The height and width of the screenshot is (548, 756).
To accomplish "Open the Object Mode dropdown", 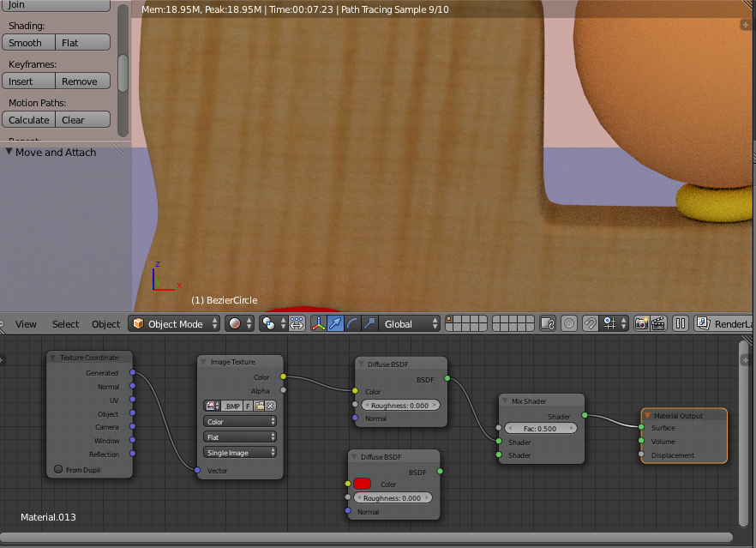I will coord(174,323).
